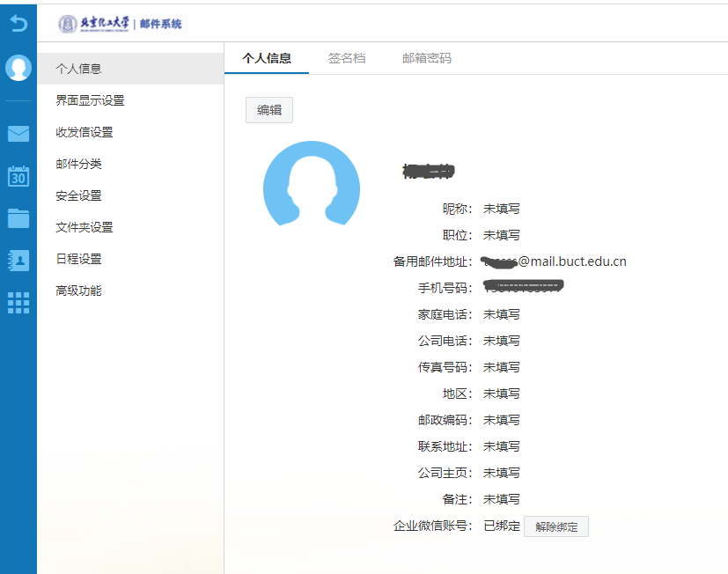Switch to the 签名档 tab
728x574 pixels.
[x=347, y=59]
